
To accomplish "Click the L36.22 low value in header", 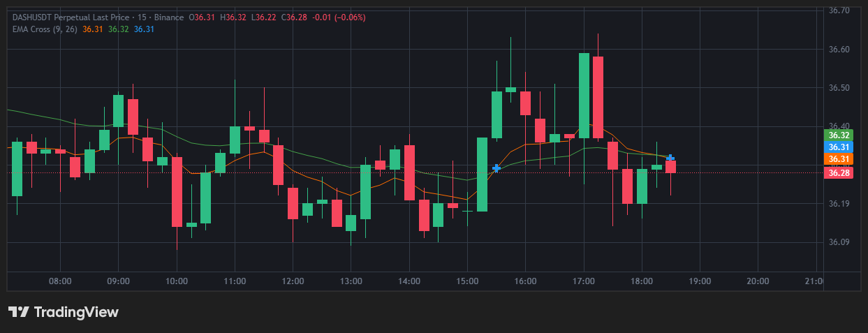I will [264, 17].
